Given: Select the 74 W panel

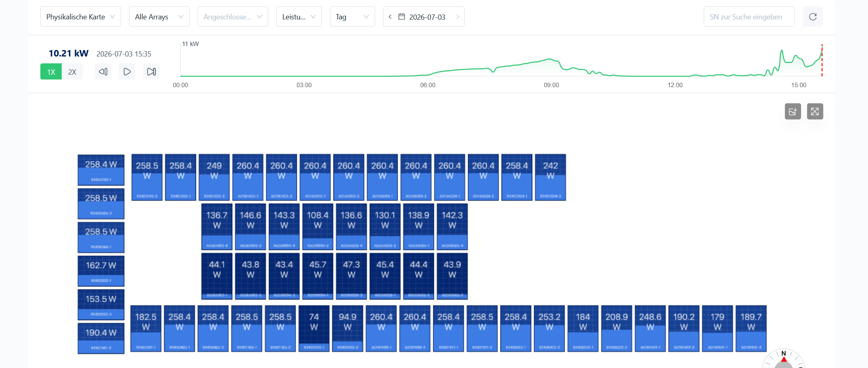Looking at the screenshot, I should pos(314,328).
